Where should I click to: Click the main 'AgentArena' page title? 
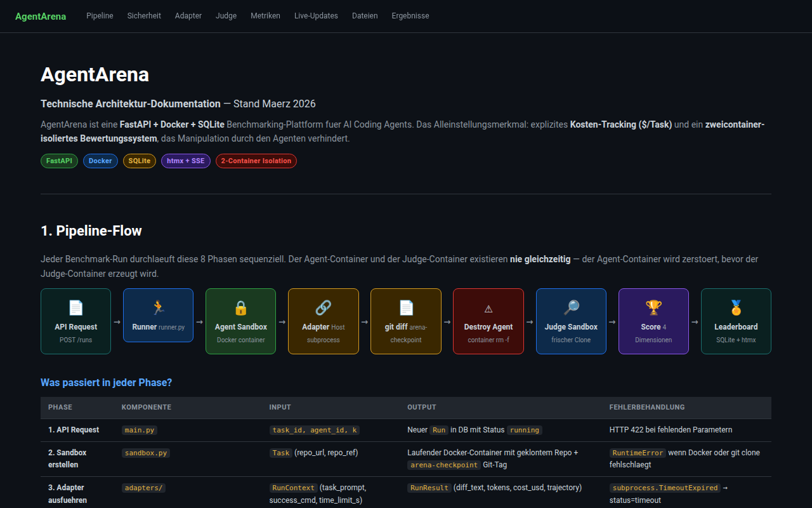[95, 74]
